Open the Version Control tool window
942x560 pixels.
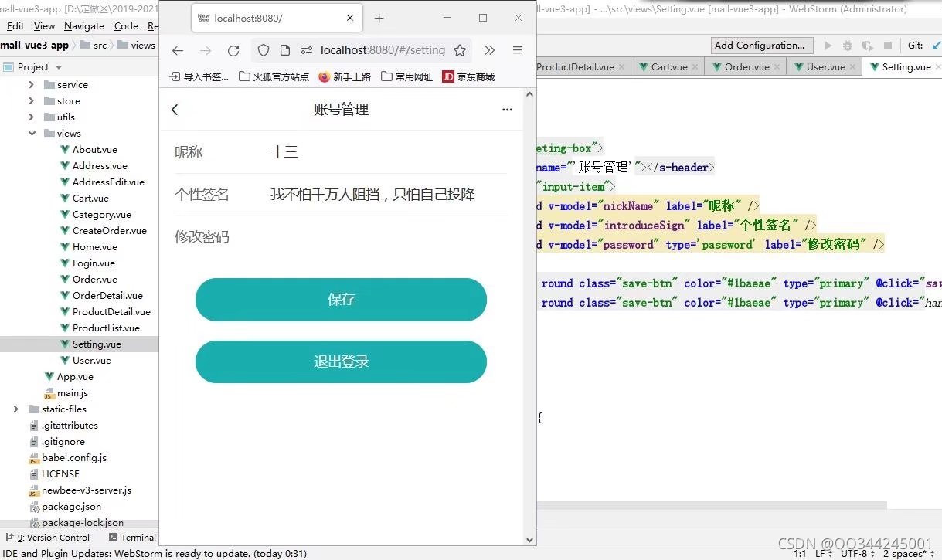tap(47, 538)
